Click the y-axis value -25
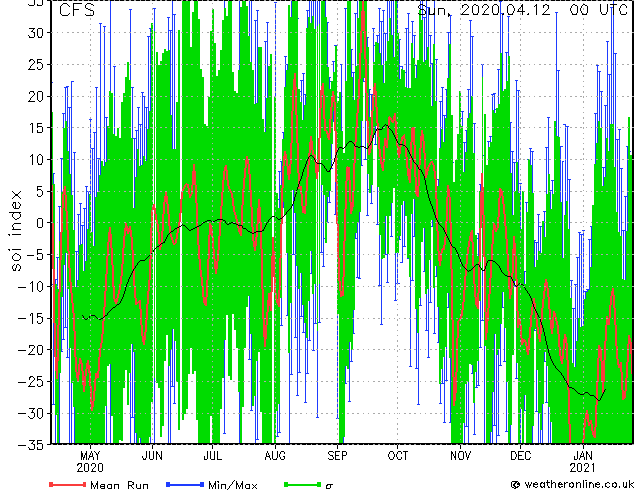 coord(32,381)
